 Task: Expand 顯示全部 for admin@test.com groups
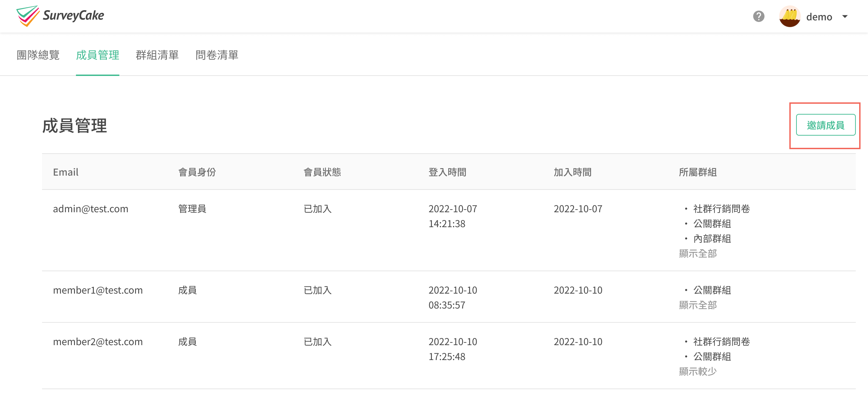(x=698, y=254)
